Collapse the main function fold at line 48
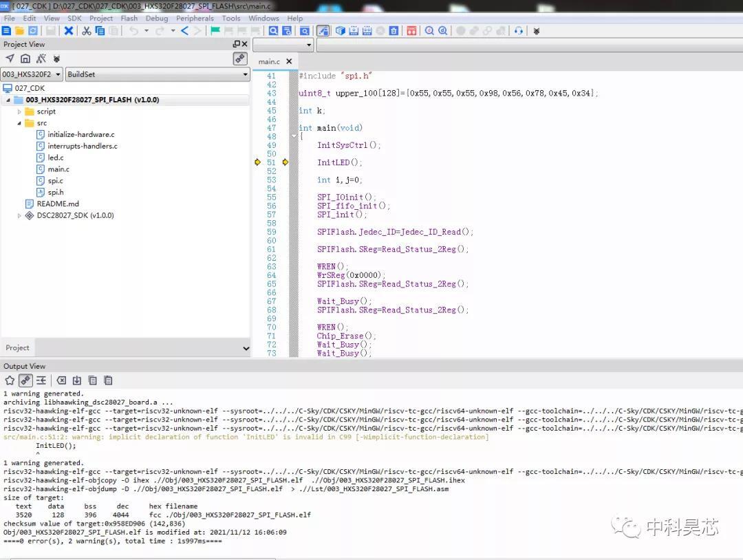 coord(294,136)
